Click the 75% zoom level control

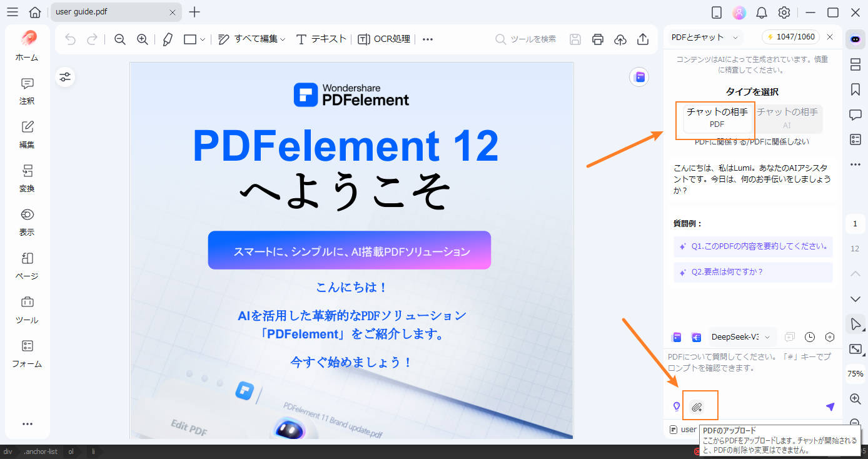coord(855,373)
